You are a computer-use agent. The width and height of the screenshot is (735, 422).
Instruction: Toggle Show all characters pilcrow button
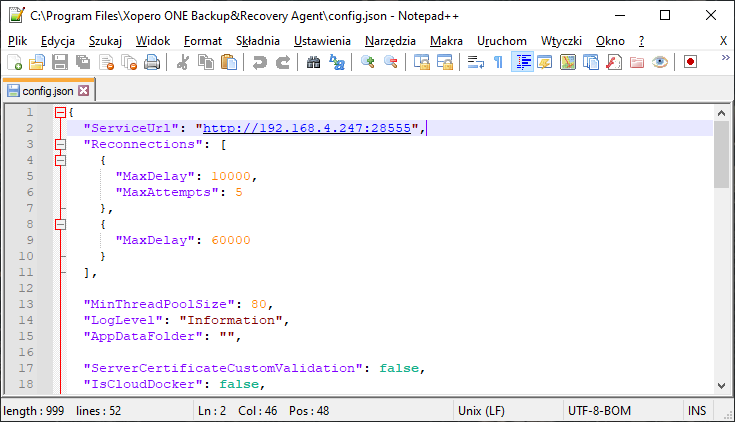(x=498, y=62)
